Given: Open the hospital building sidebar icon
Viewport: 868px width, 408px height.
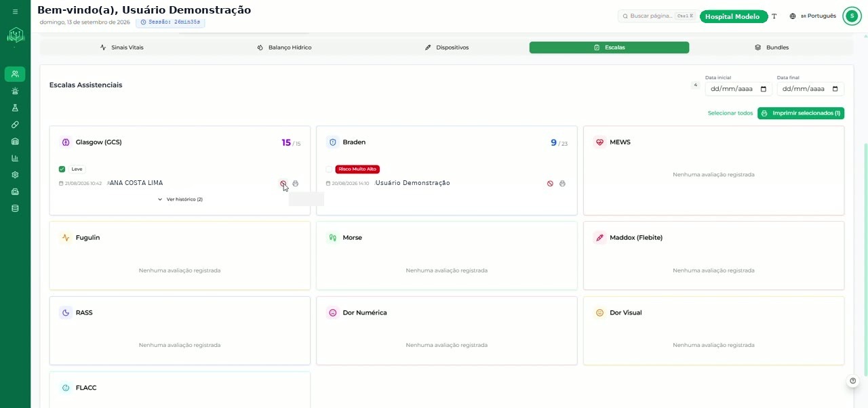Looking at the screenshot, I should pos(15,141).
